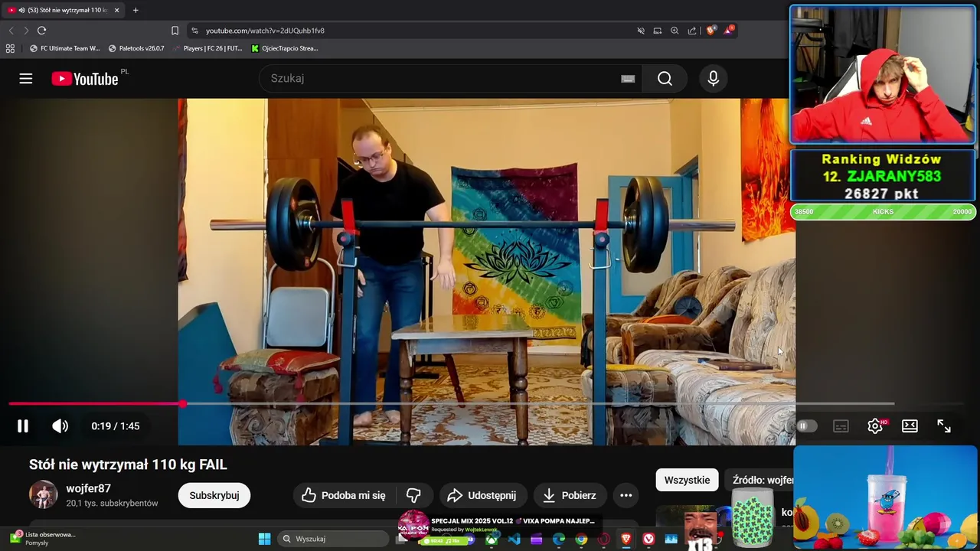Viewport: 980px width, 551px height.
Task: Reload the page in the browser
Action: 41,31
